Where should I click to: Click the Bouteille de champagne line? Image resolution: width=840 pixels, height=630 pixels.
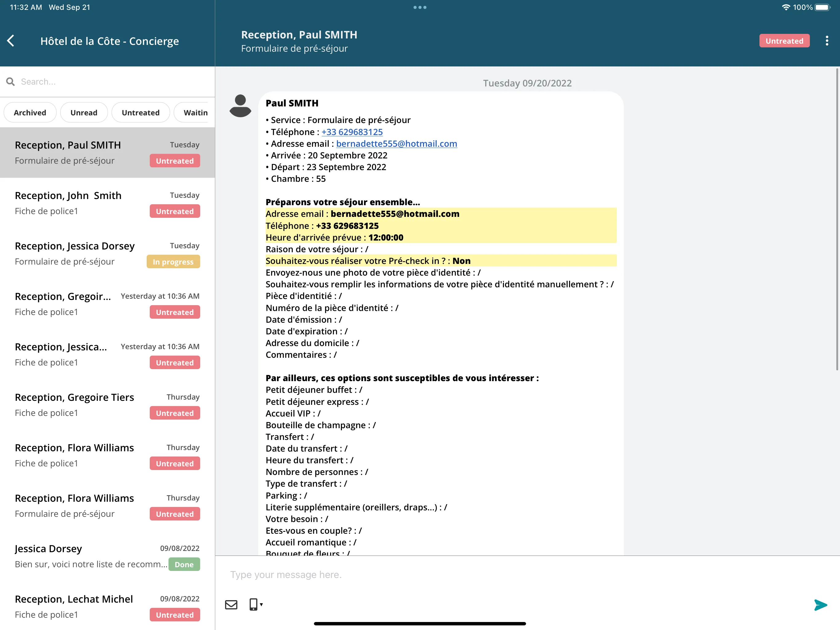[x=320, y=425]
